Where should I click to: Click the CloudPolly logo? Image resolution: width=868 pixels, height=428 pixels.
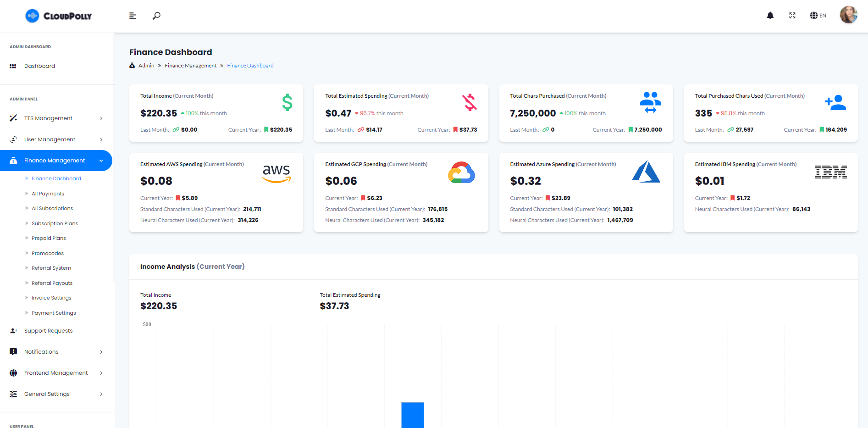59,16
